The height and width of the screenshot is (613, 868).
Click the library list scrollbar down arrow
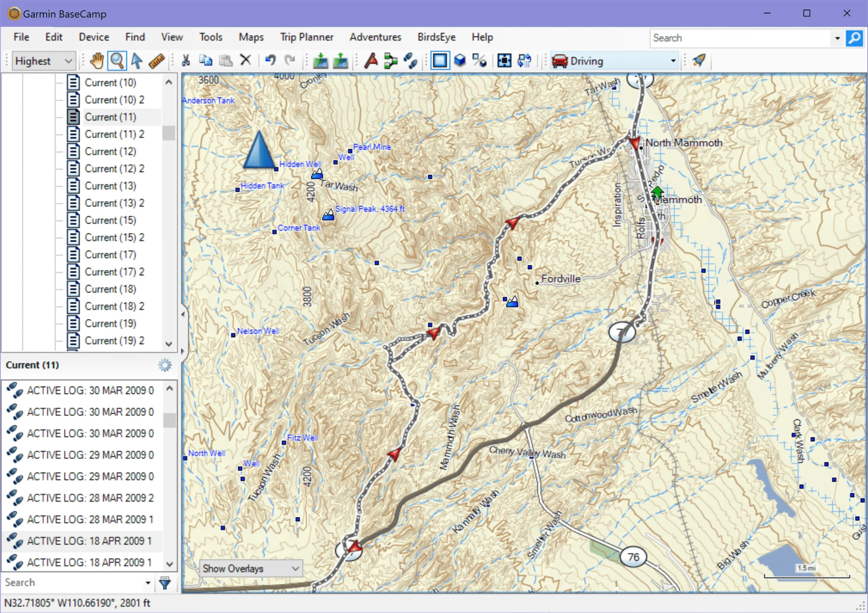(169, 344)
